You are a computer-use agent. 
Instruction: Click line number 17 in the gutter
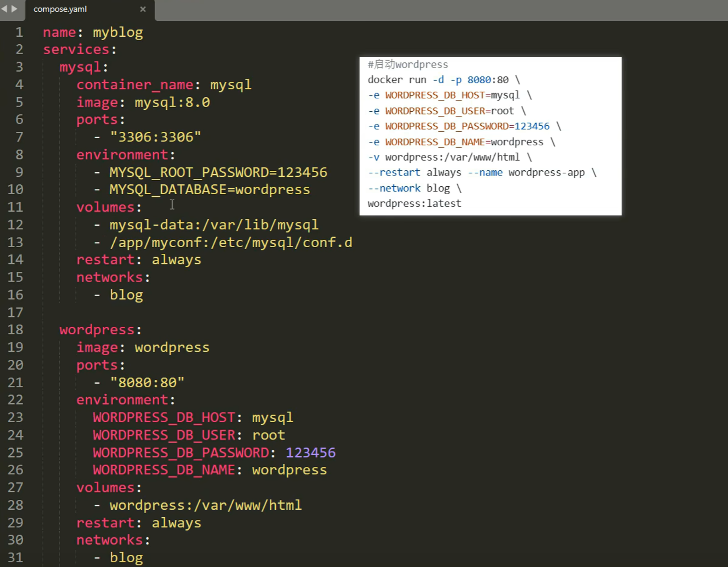(x=15, y=312)
